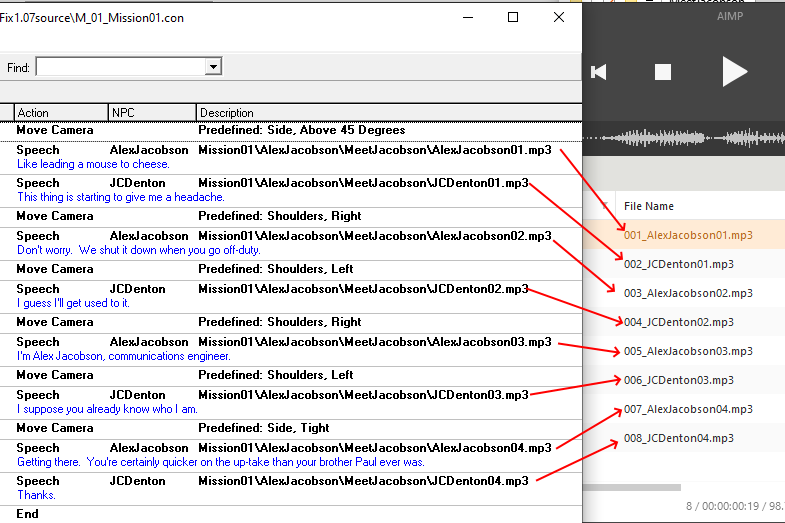Viewport: 785px width, 523px height.
Task: Click the NPC column header
Action: tap(152, 113)
